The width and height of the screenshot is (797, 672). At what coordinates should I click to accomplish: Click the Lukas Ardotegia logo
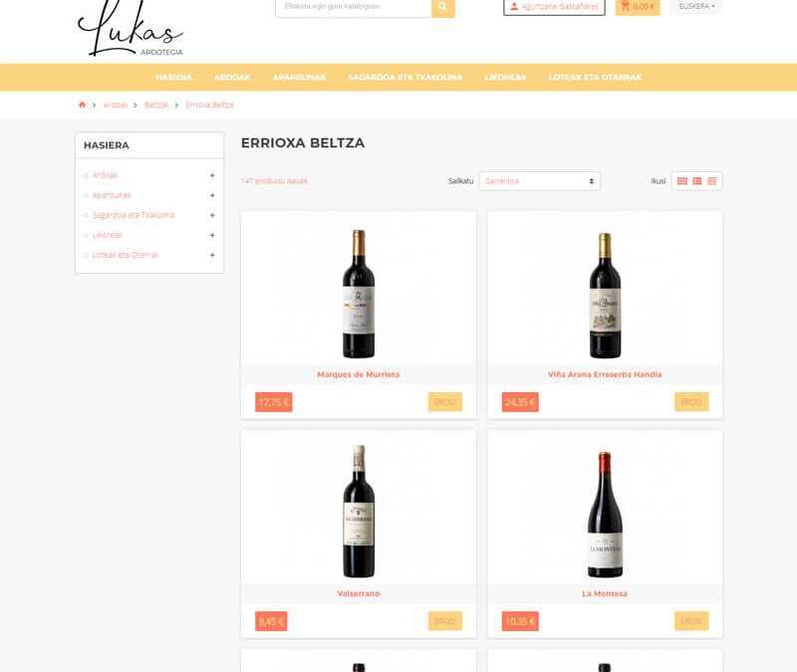click(131, 30)
